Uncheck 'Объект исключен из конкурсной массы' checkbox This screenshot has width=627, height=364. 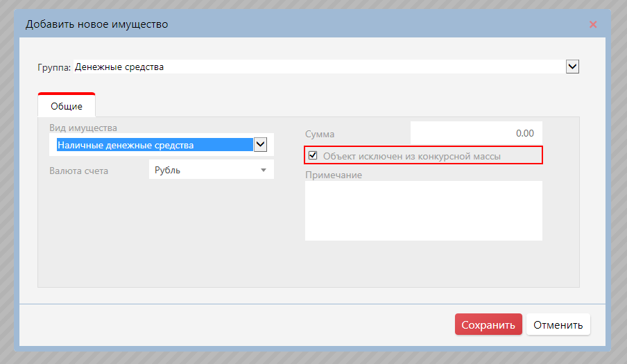[x=313, y=156]
